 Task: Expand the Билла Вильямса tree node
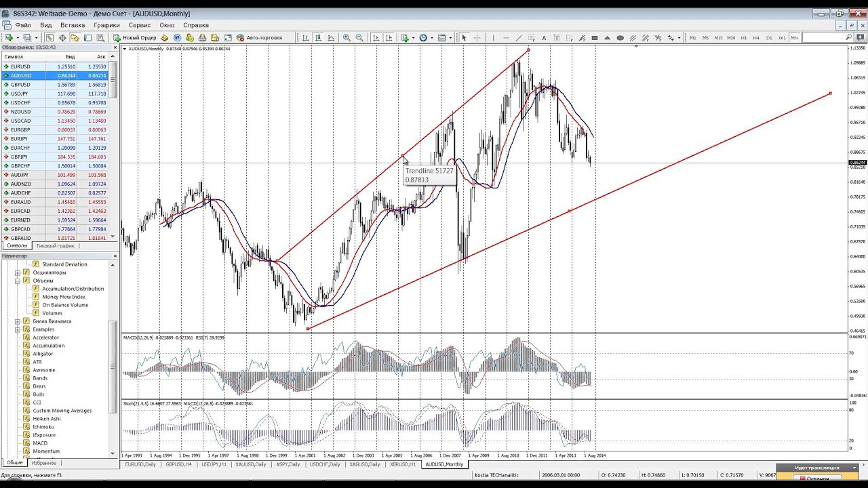coord(18,321)
